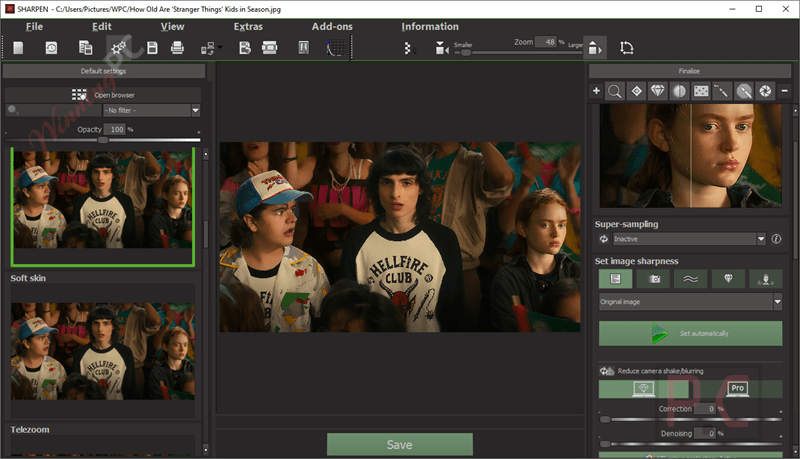This screenshot has height=459, width=800.
Task: Select the circled selective brush tool icon
Action: tap(744, 91)
